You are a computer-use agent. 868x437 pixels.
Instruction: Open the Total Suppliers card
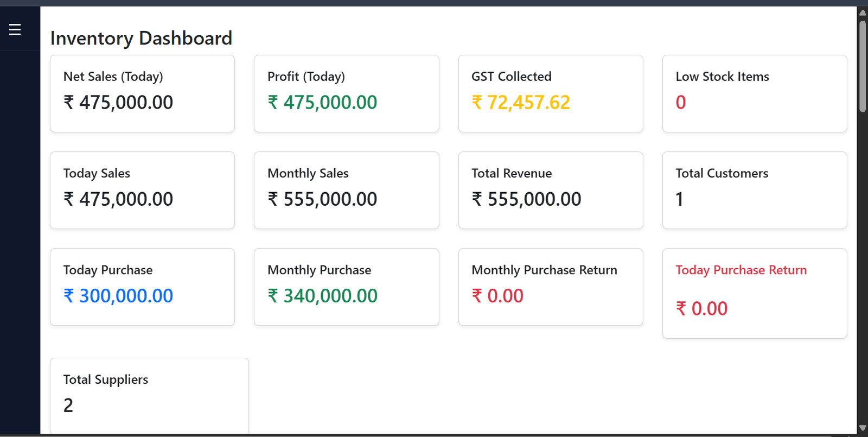tap(149, 396)
